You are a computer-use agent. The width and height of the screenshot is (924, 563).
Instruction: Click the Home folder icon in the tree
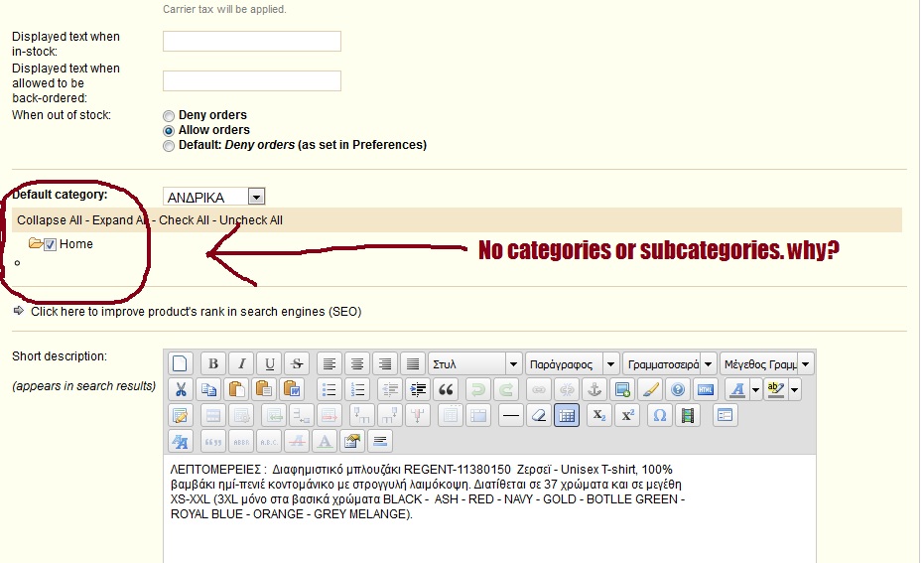[36, 243]
